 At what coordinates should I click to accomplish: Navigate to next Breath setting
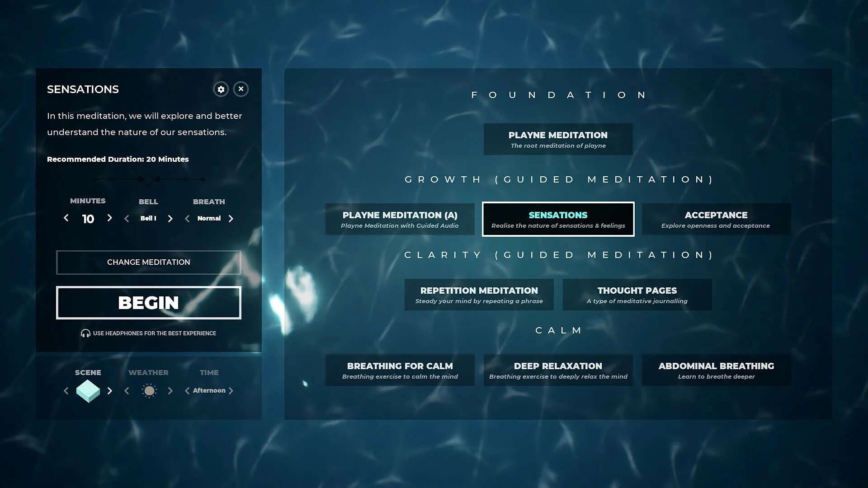(231, 217)
